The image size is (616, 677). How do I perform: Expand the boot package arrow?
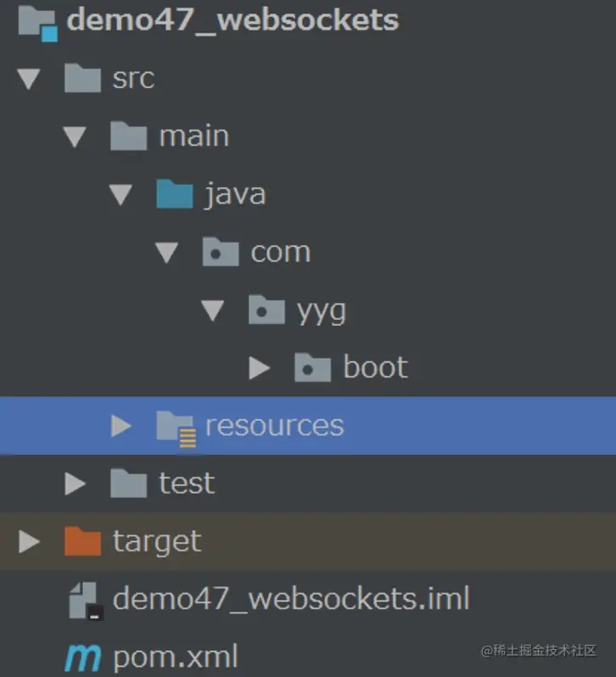coord(260,368)
